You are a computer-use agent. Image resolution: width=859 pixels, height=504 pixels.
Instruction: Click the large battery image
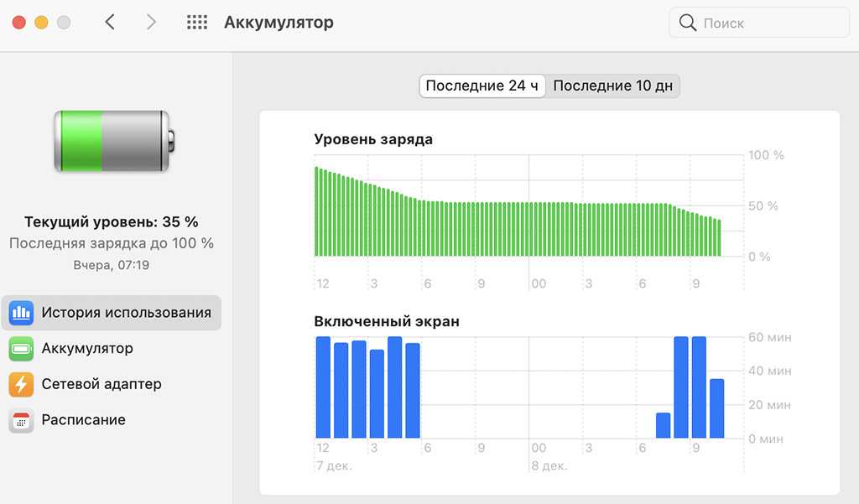click(x=112, y=142)
